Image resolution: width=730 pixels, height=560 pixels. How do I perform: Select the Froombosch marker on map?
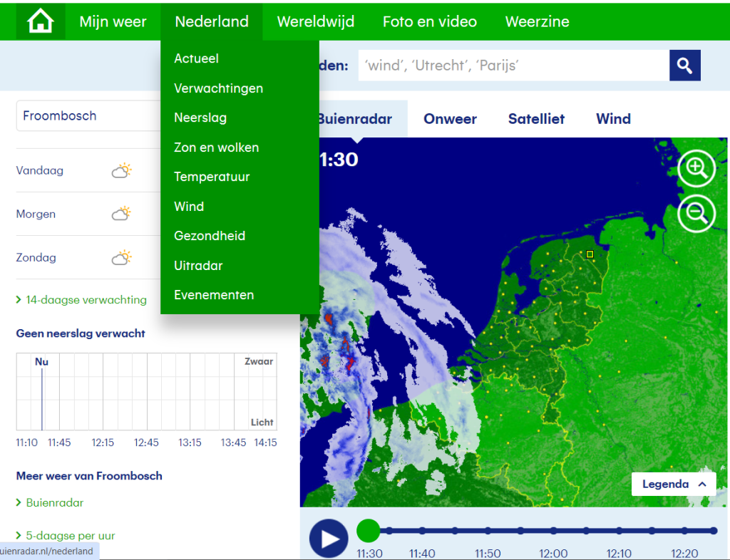click(x=590, y=254)
